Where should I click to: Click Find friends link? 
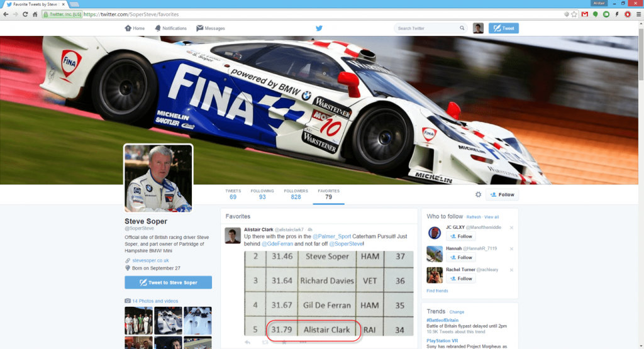(x=437, y=291)
